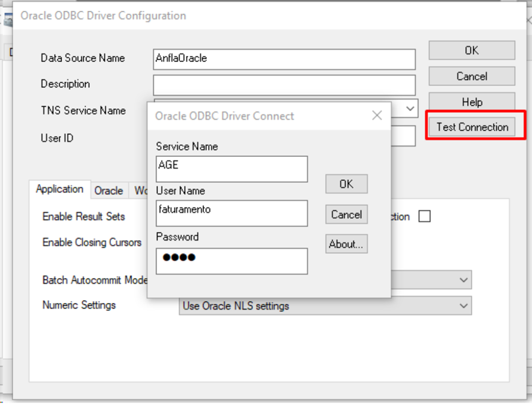Click OK in the Driver Configuration window
532x404 pixels.
472,50
